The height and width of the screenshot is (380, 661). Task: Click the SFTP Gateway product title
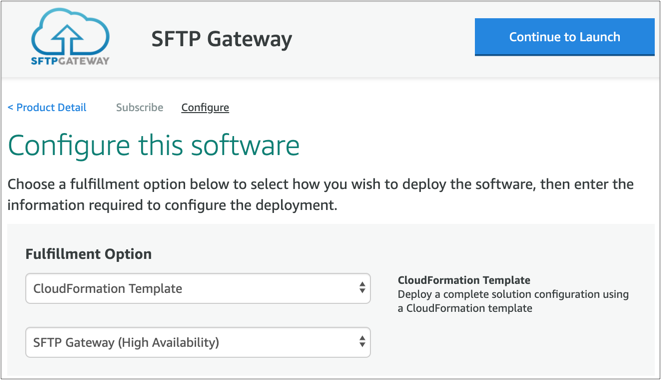(x=222, y=39)
